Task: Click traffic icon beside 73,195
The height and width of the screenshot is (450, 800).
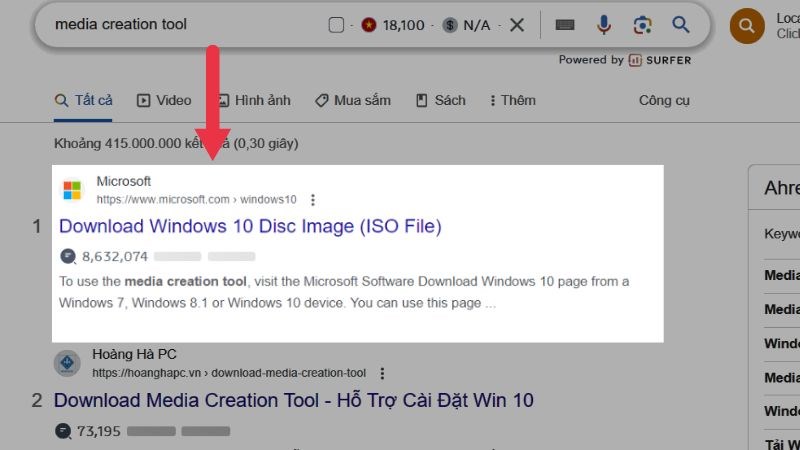Action: (x=63, y=431)
